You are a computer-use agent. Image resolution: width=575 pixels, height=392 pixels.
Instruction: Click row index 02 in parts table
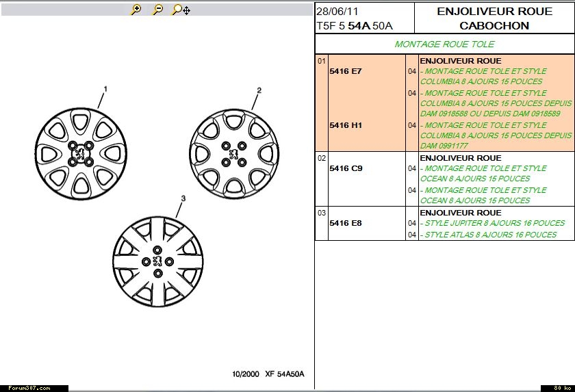[x=321, y=158]
